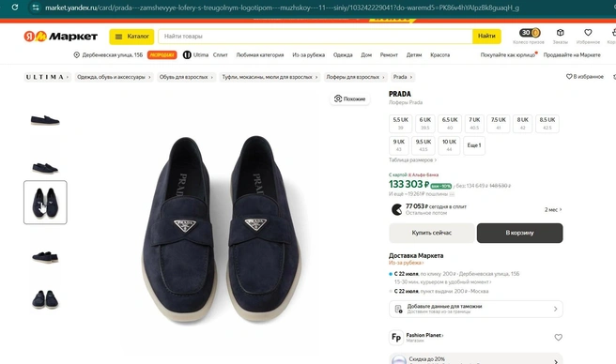
Task: Open the Yandex Market home logo
Action: pyautogui.click(x=60, y=37)
